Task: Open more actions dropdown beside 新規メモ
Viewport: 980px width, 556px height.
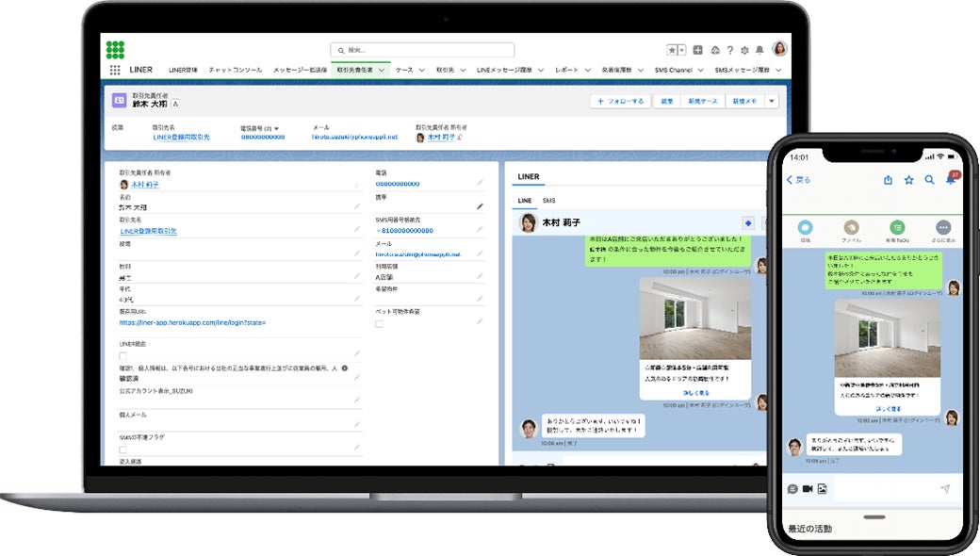Action: point(771,101)
